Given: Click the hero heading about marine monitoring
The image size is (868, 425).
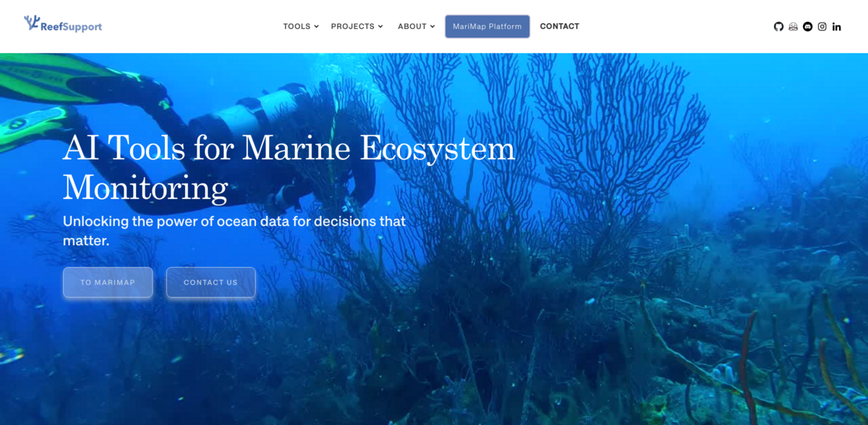Looking at the screenshot, I should 289,167.
